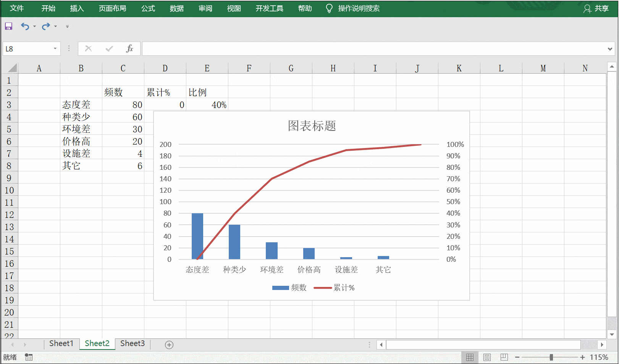
Task: Switch to Page Break Preview view
Action: 504,357
